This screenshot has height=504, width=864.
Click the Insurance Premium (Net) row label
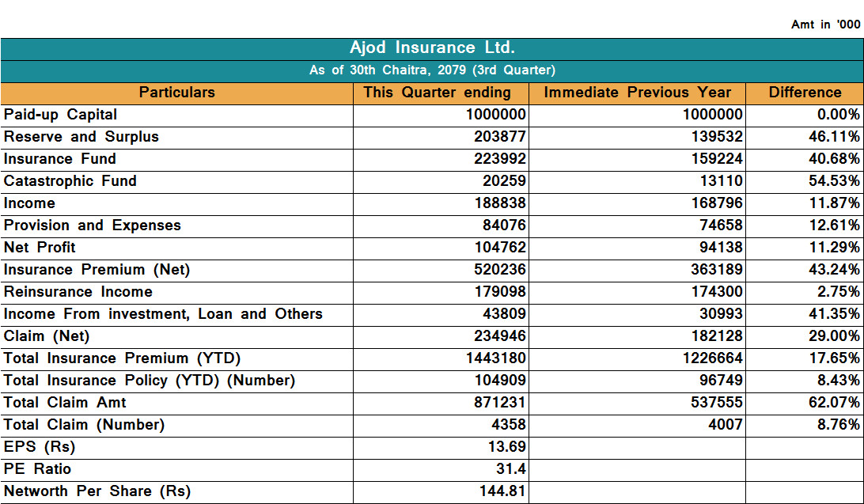click(x=97, y=270)
